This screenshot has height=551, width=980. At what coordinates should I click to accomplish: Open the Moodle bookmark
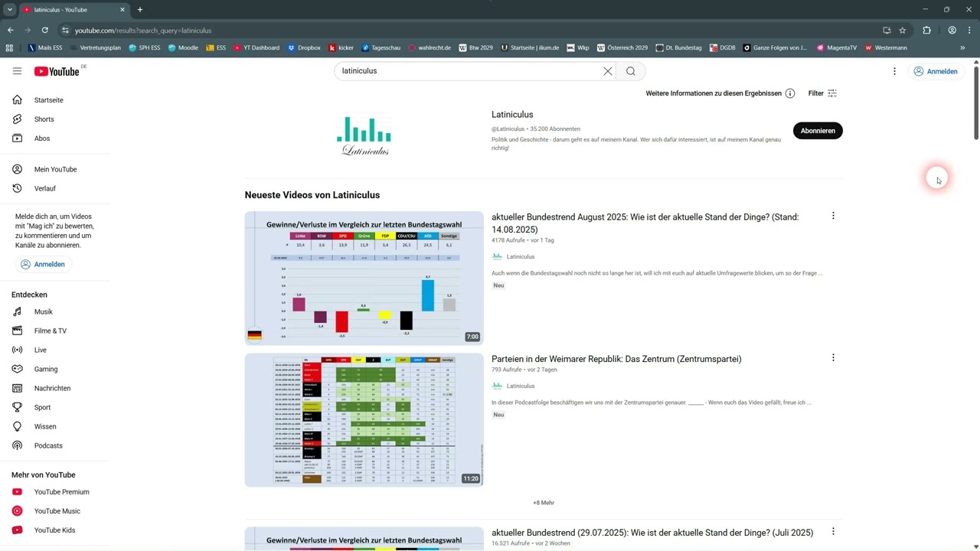pyautogui.click(x=182, y=47)
